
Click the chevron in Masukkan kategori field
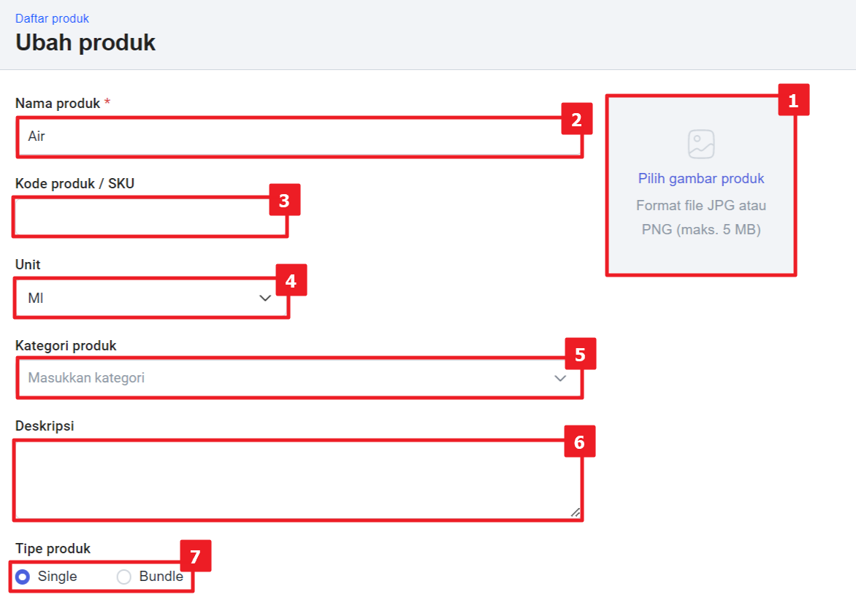[560, 378]
